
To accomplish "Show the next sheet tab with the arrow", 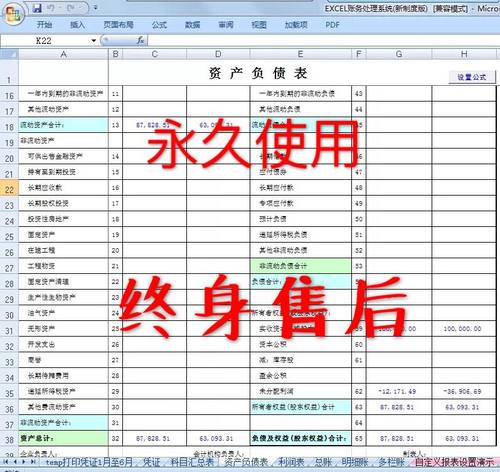I will pyautogui.click(x=24, y=462).
